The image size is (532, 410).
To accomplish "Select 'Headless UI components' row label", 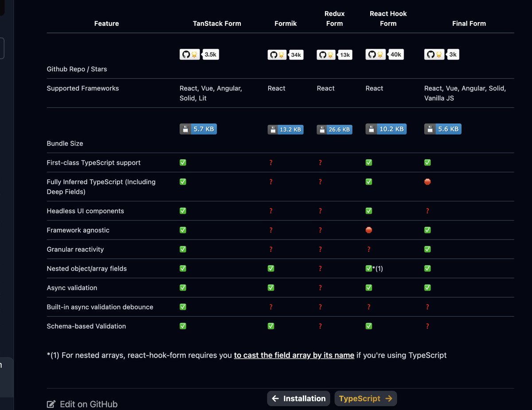I will 86,211.
